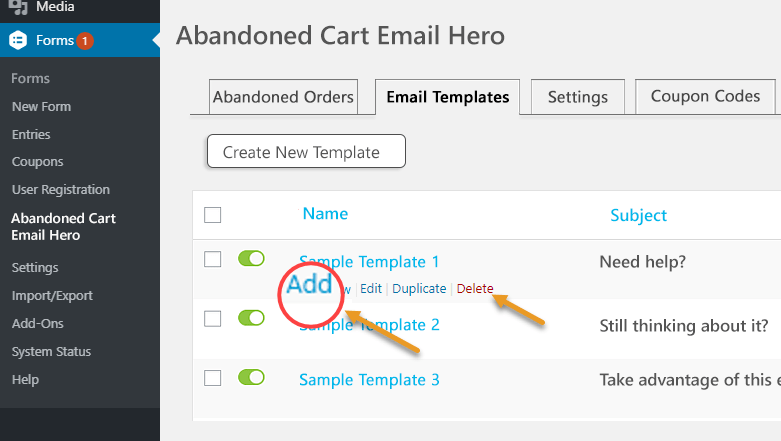Open Import/Export in the sidebar
The width and height of the screenshot is (781, 441).
pyautogui.click(x=52, y=295)
